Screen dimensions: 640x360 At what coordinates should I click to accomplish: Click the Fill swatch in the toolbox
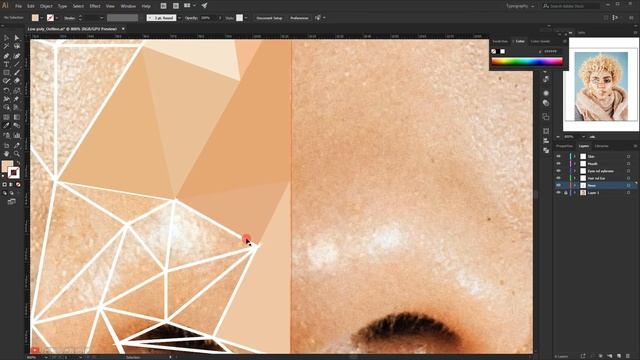(7, 166)
